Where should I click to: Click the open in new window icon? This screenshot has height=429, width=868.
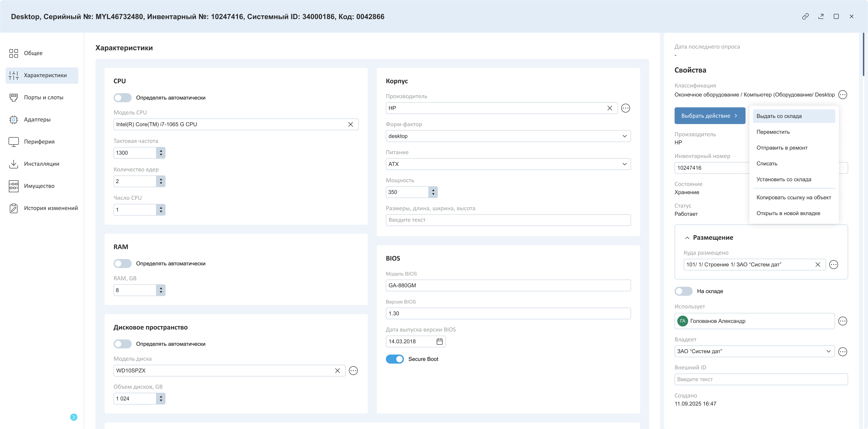821,16
